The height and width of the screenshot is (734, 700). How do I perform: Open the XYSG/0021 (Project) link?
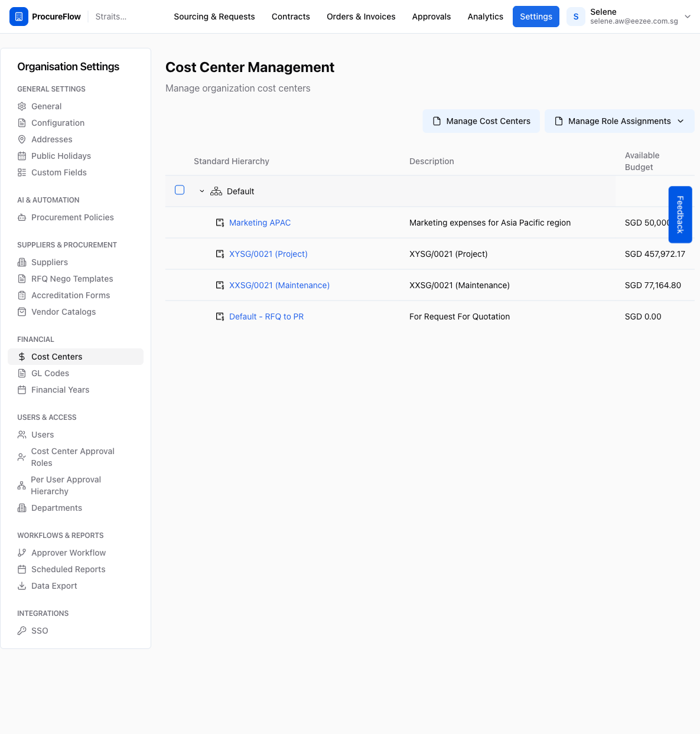tap(268, 254)
